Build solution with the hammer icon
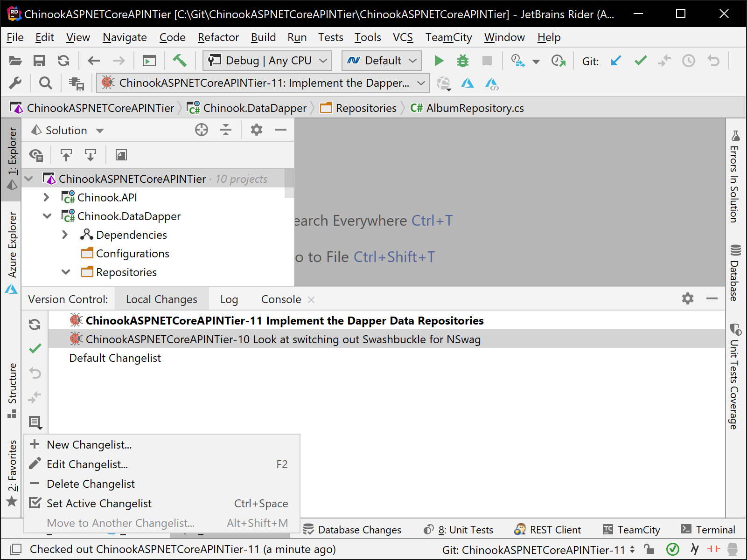The height and width of the screenshot is (560, 747). 180,61
